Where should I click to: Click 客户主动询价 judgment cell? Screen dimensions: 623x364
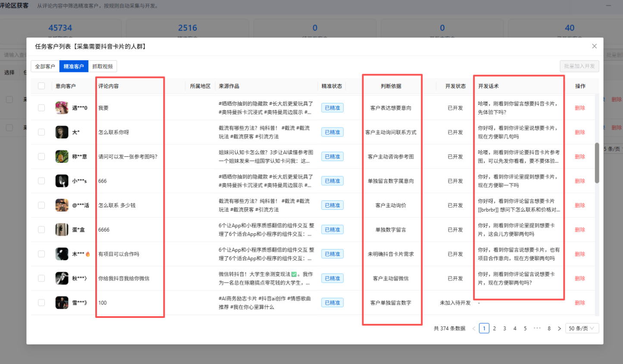tap(391, 205)
